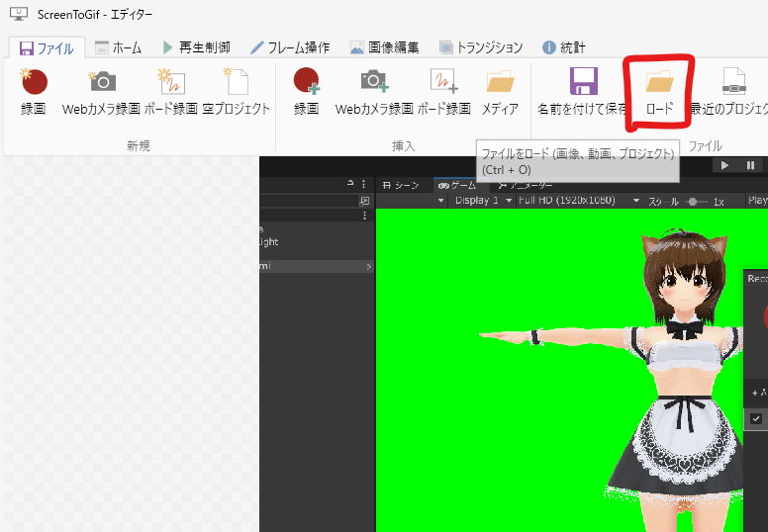Open the ファイル ribbon tab
This screenshot has height=532, width=768.
[x=47, y=48]
